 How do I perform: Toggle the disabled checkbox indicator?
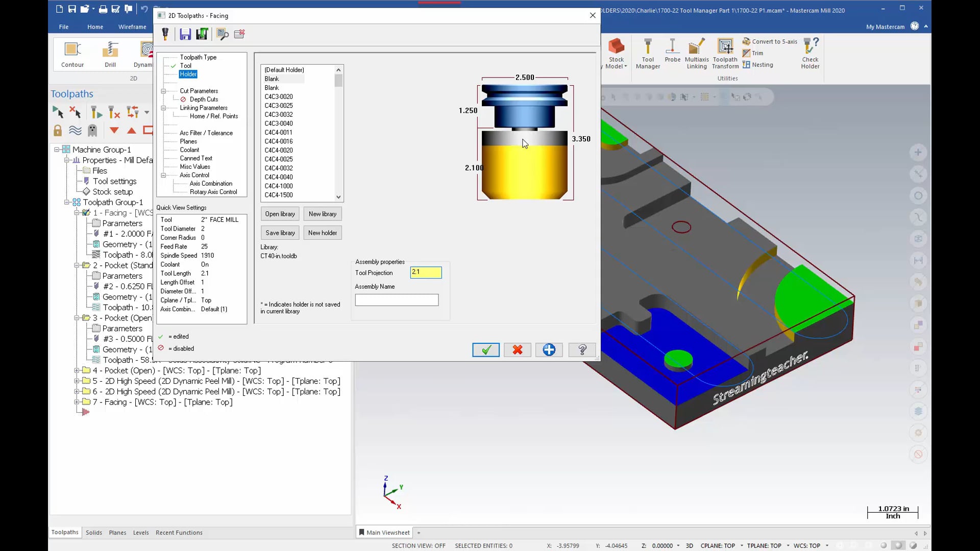click(x=161, y=348)
